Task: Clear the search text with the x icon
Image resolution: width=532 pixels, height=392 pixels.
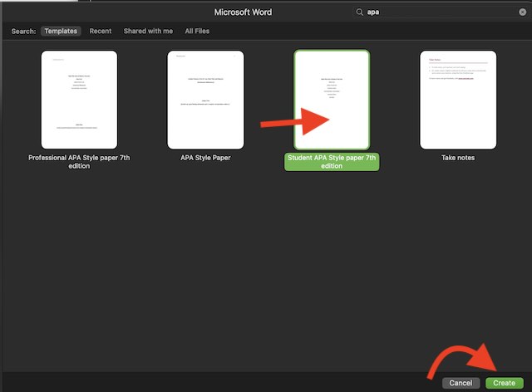Action: pos(523,12)
